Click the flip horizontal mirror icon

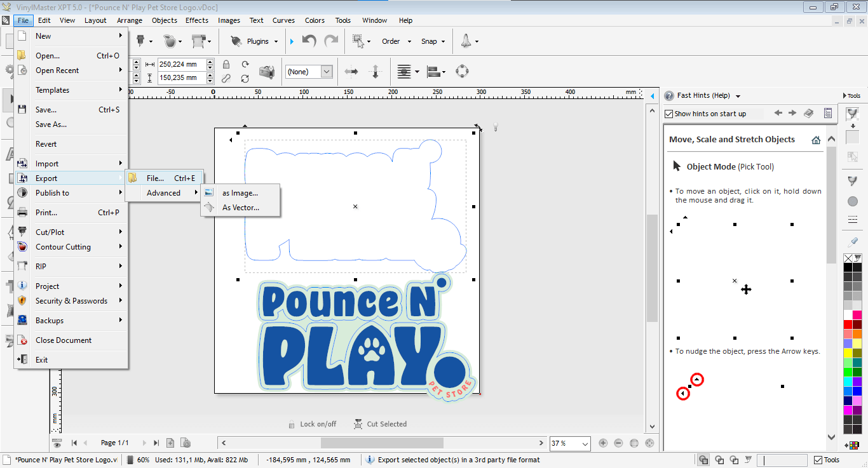(x=351, y=72)
